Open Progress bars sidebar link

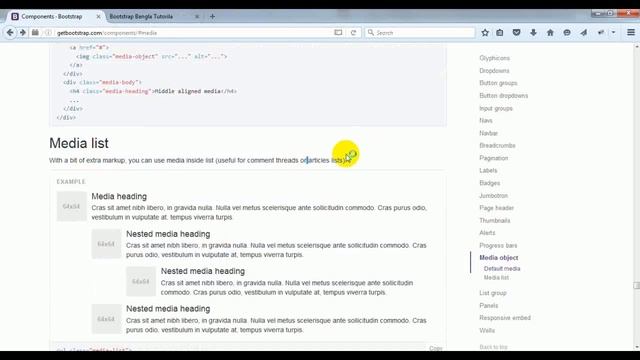(498, 245)
